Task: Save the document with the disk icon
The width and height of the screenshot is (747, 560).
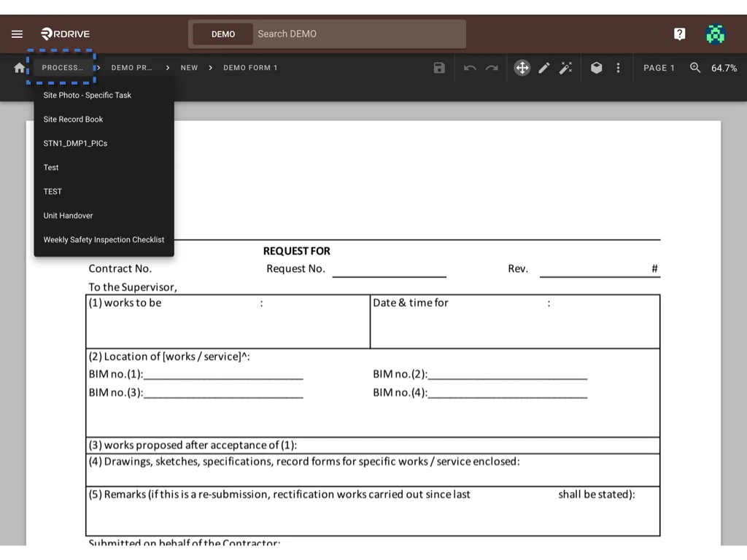Action: tap(438, 67)
